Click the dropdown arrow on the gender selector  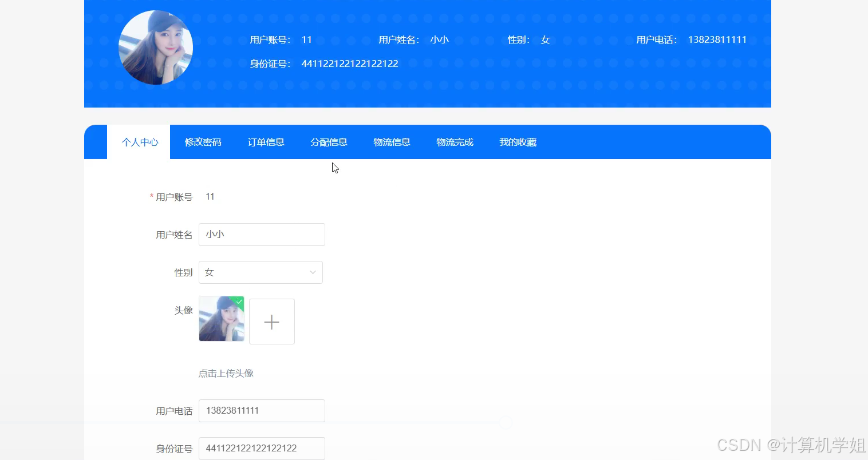(313, 272)
